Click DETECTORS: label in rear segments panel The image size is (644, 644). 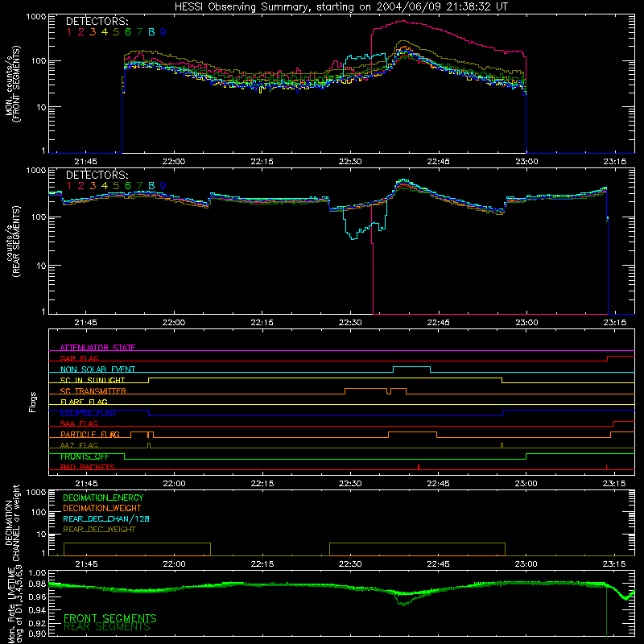pos(97,175)
